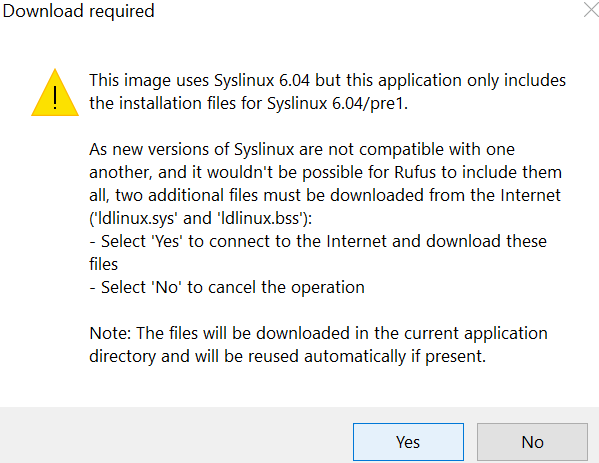Click the "Select 'Yes' to connect" instruction line
The height and width of the screenshot is (463, 599).
click(318, 241)
